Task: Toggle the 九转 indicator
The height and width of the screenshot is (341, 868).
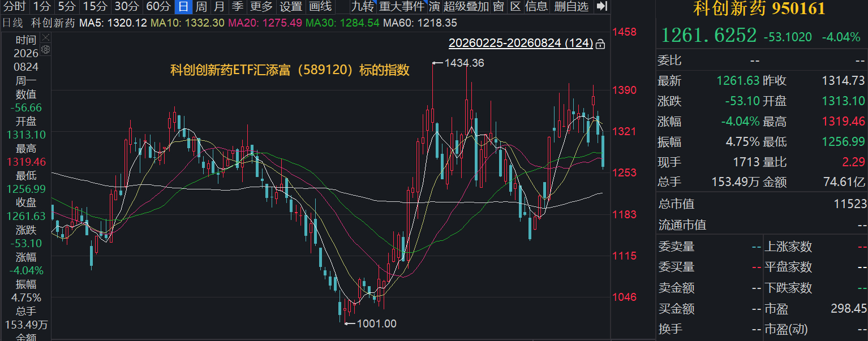Action: click(x=362, y=7)
